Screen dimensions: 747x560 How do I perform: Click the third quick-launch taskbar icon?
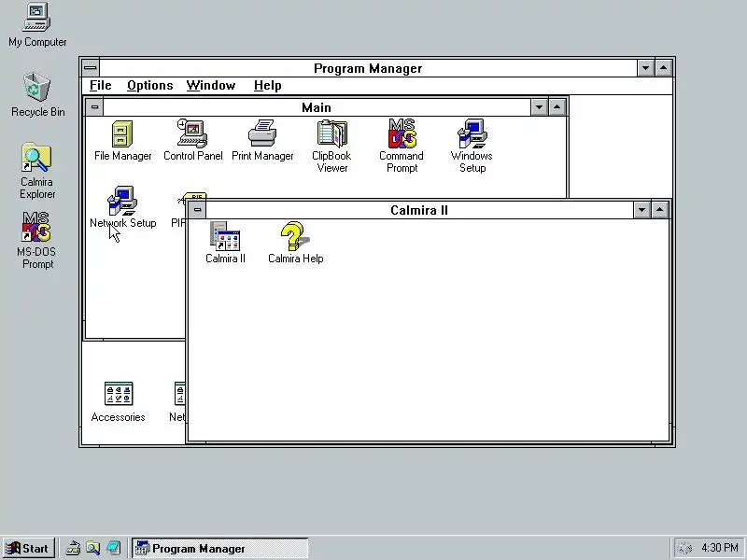[x=113, y=548]
